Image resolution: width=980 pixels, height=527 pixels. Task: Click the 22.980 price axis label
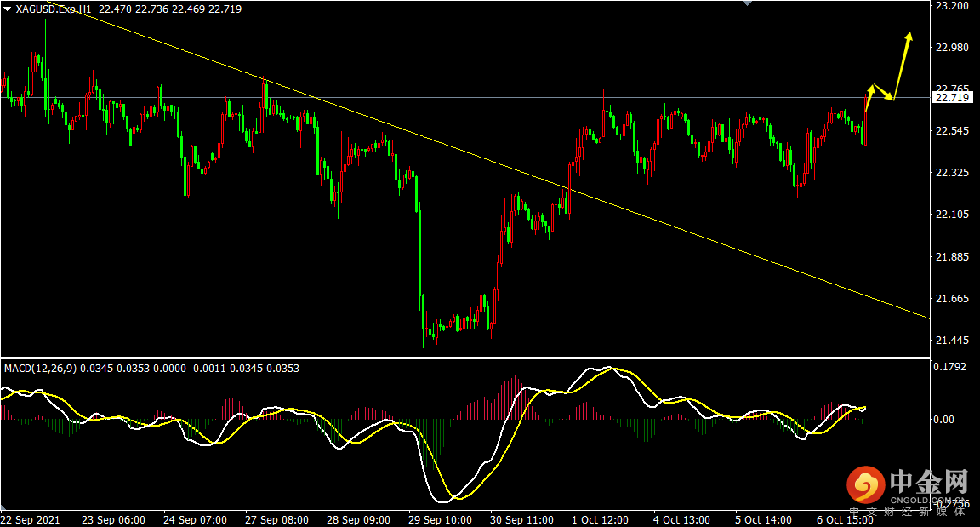[x=952, y=48]
